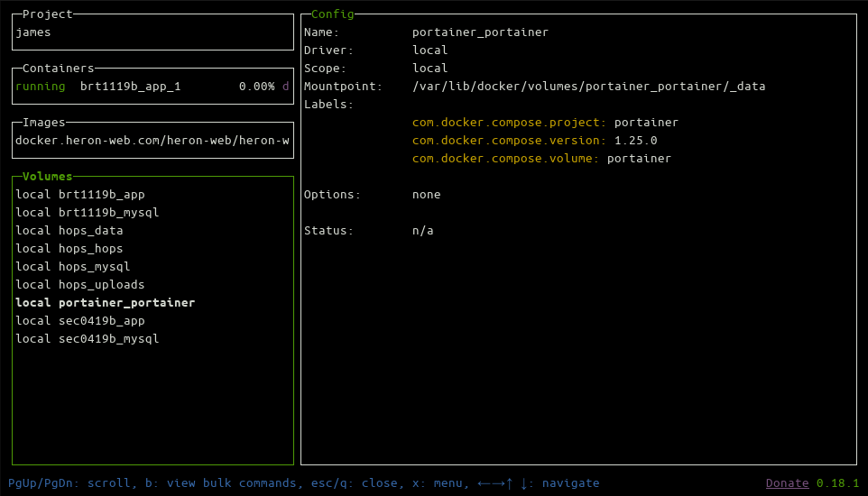Click the Name value portainer_portainer in Config

click(480, 32)
